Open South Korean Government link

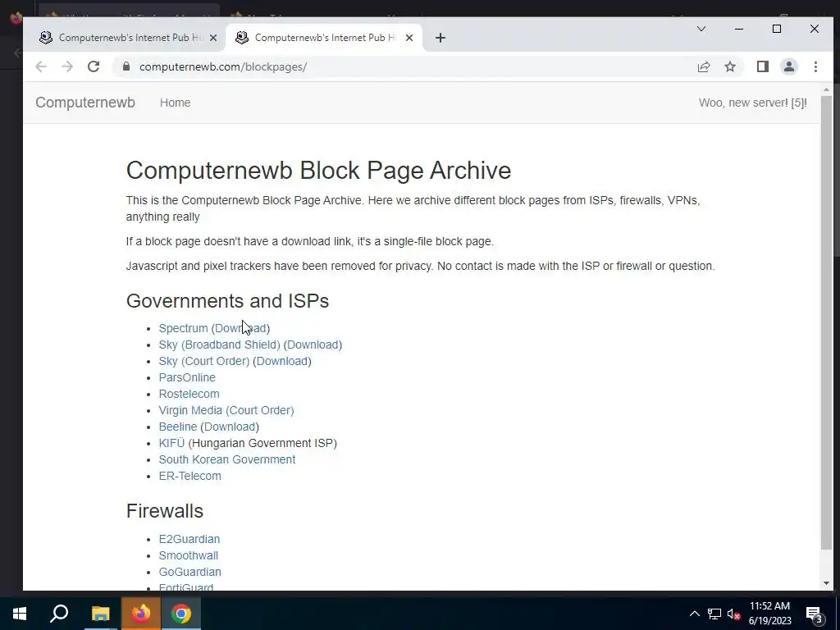227,459
